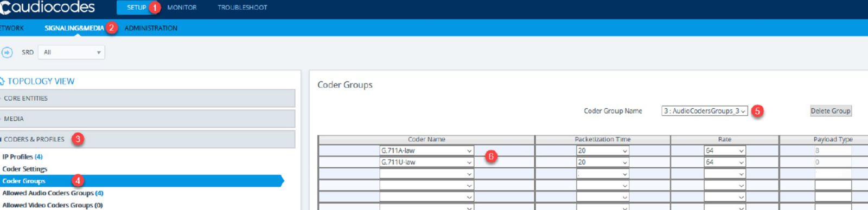The height and width of the screenshot is (210, 868).
Task: Switch to the Troubleshoot tab
Action: tap(242, 8)
